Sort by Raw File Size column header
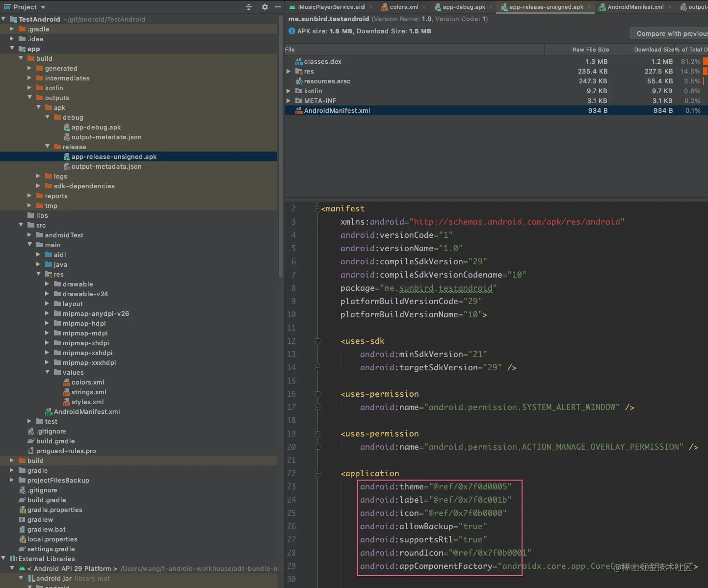The height and width of the screenshot is (588, 708). coord(577,50)
